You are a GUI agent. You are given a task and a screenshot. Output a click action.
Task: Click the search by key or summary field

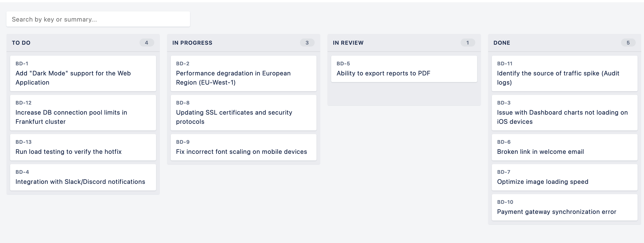[x=98, y=19]
